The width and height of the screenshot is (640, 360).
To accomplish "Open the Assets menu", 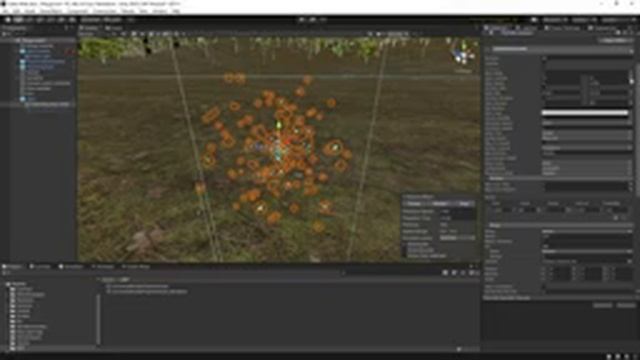I will coord(30,11).
